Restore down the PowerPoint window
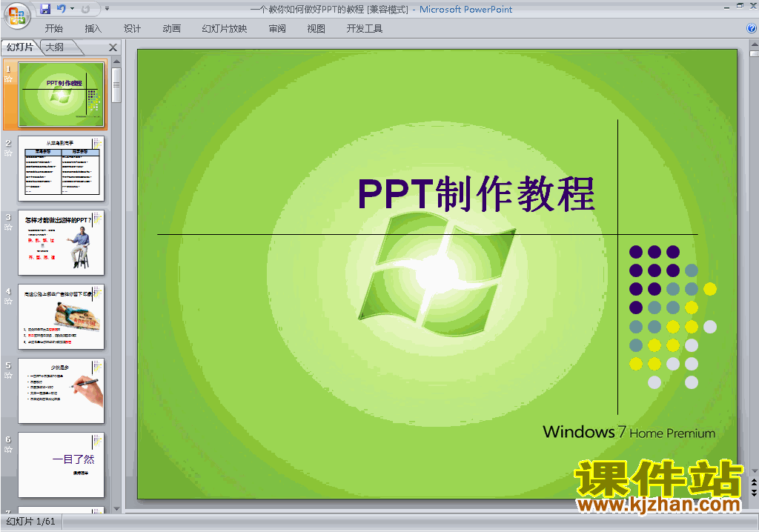 [740, 6]
